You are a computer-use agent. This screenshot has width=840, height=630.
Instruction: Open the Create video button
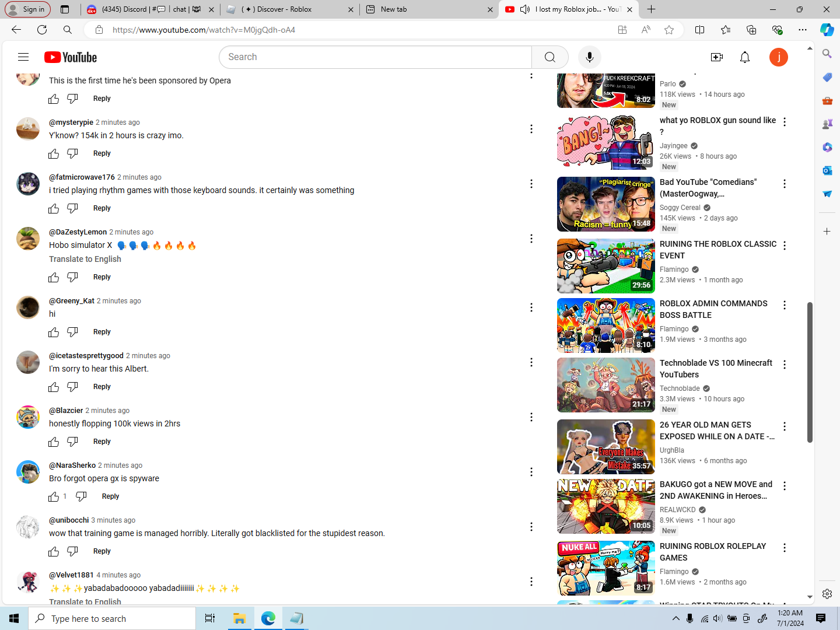pos(717,57)
